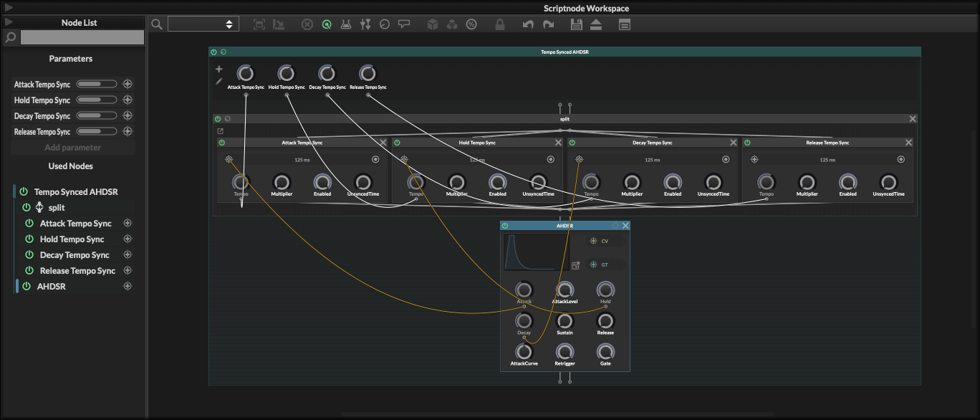The height and width of the screenshot is (420, 980).
Task: Click the CV output button on AHDSR node
Action: [605, 242]
